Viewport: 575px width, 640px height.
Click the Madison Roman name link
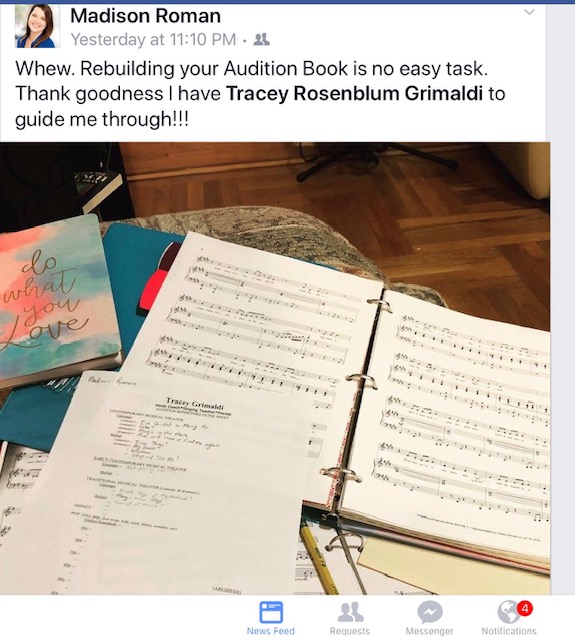(145, 16)
